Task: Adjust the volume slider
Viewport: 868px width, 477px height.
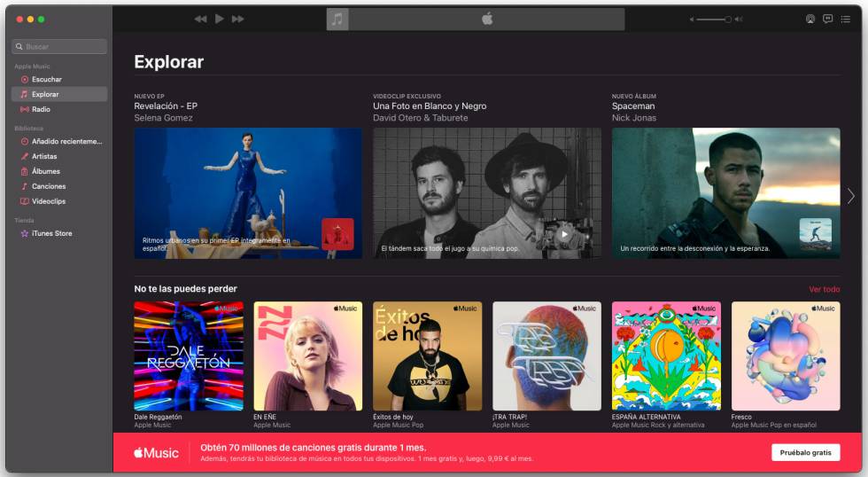Action: (x=714, y=20)
